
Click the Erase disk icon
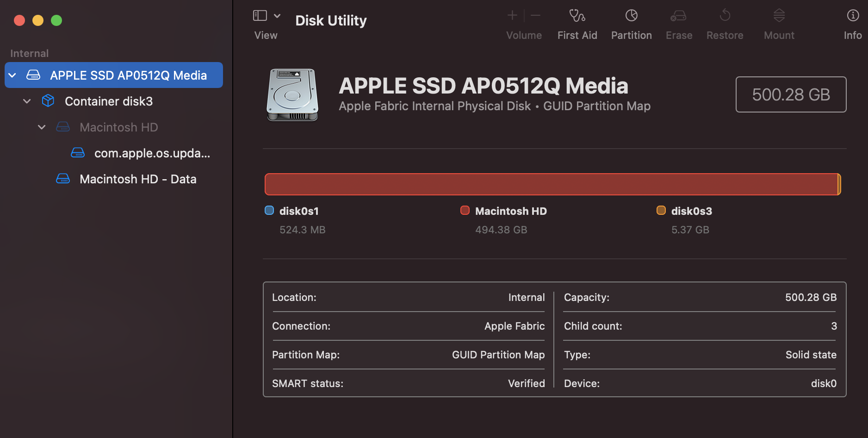(679, 16)
